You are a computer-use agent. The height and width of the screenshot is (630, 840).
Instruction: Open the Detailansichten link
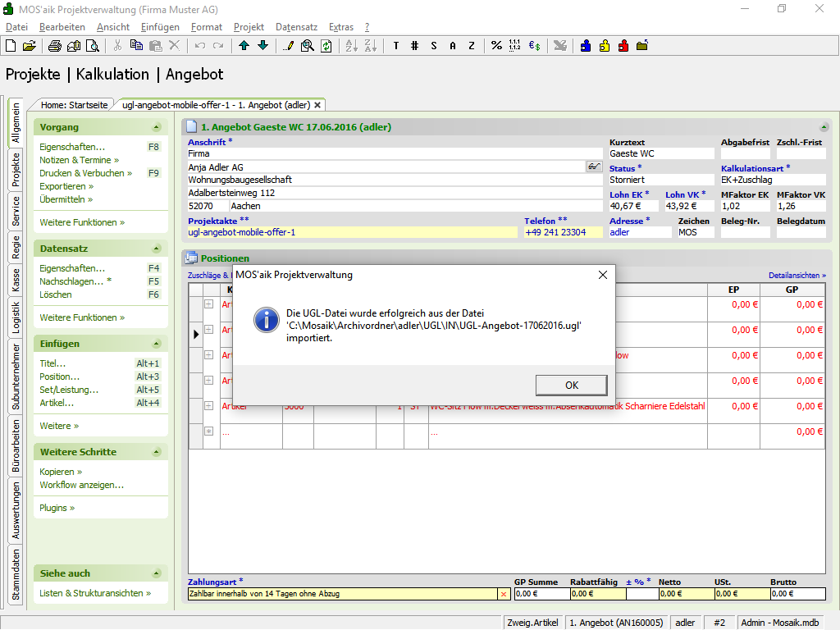point(797,276)
